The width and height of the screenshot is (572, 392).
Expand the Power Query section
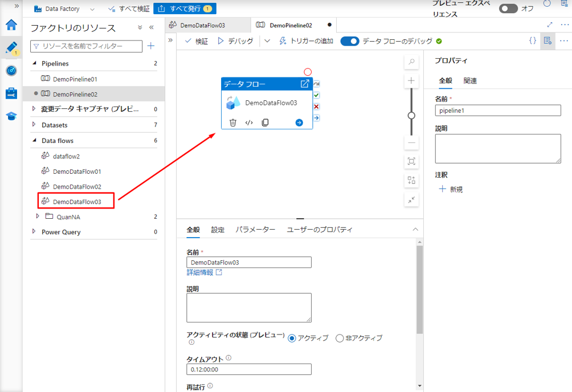[x=34, y=231]
